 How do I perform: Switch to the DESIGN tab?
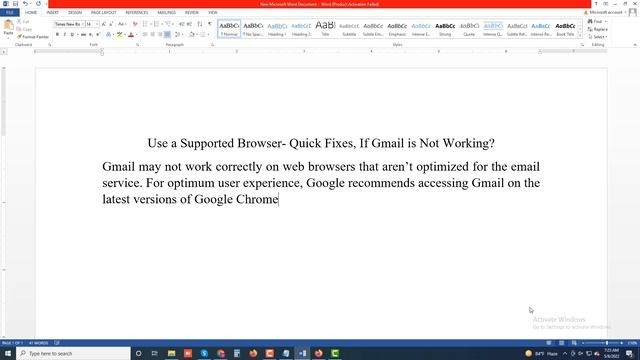point(75,13)
